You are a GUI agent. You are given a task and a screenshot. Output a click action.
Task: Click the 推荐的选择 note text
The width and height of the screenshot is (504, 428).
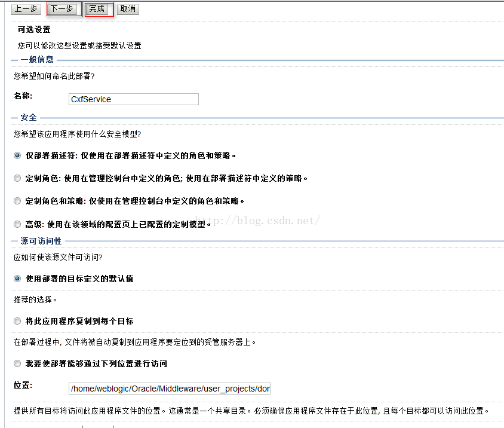coord(35,299)
